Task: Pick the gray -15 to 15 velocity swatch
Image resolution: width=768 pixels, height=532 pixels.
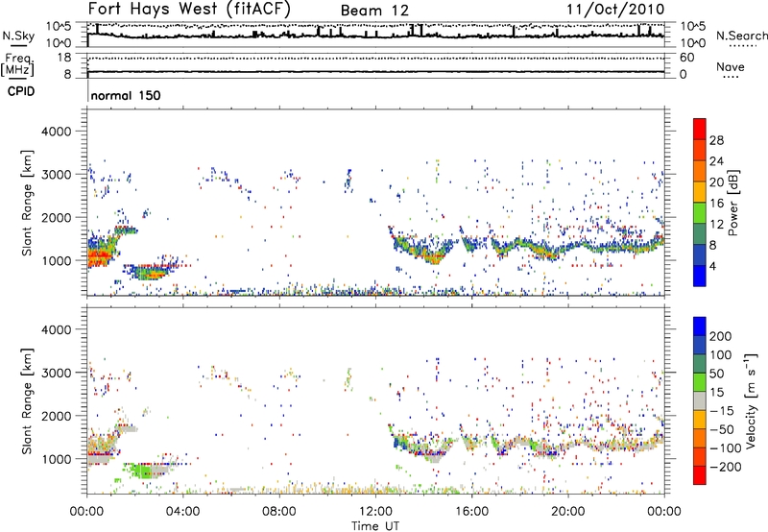Action: point(700,400)
